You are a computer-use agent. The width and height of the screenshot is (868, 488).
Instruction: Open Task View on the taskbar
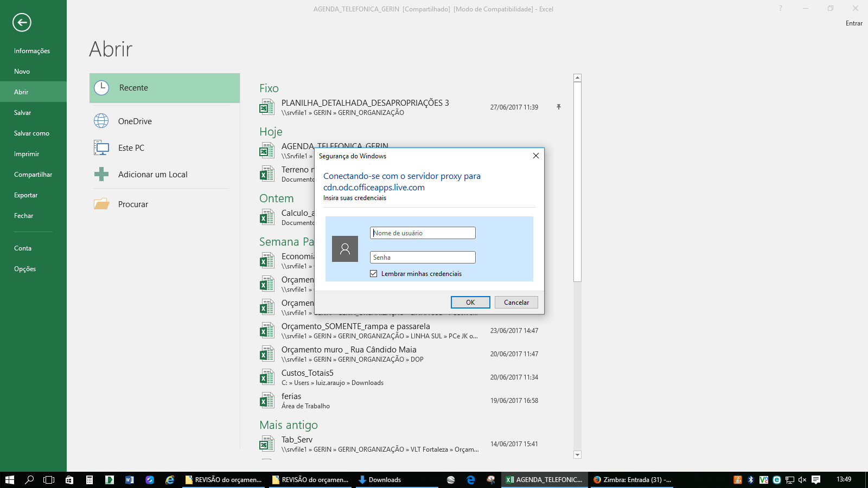point(49,480)
